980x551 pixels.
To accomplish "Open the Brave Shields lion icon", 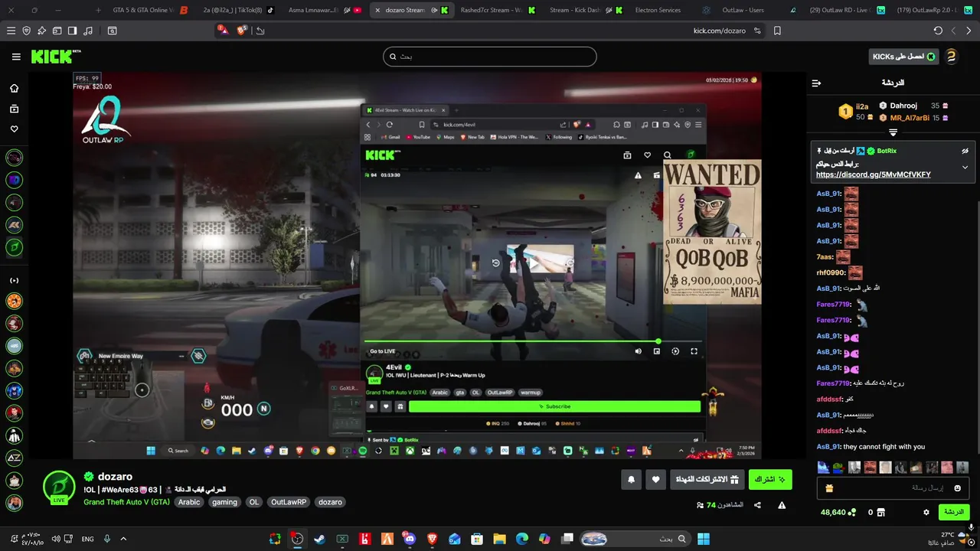I will click(242, 31).
